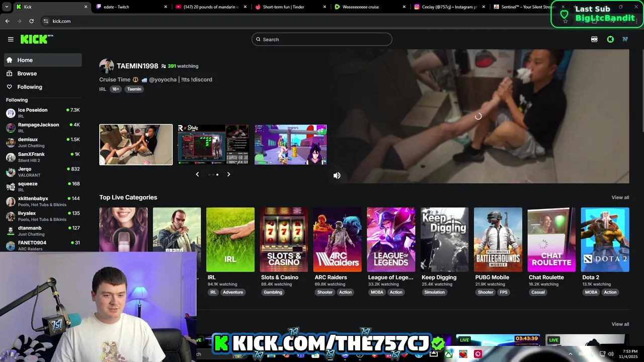644x362 pixels.
Task: Switch to the 20 pounds of mandarin YouTube tab
Action: 211,7
